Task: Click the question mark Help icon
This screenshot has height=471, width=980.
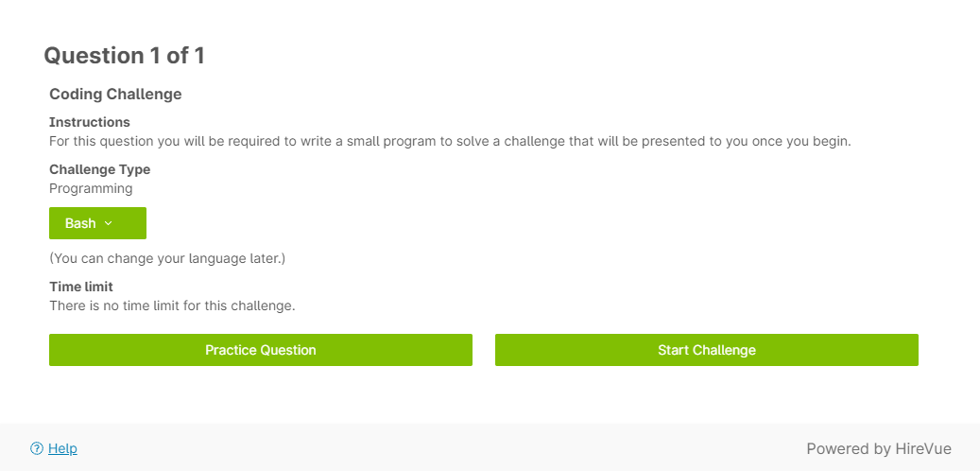Action: [37, 448]
